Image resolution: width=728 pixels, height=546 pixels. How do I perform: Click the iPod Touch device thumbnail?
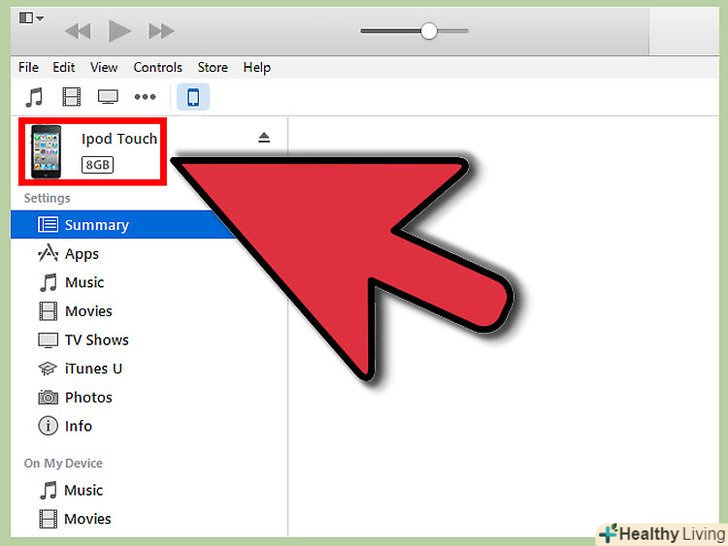[46, 151]
